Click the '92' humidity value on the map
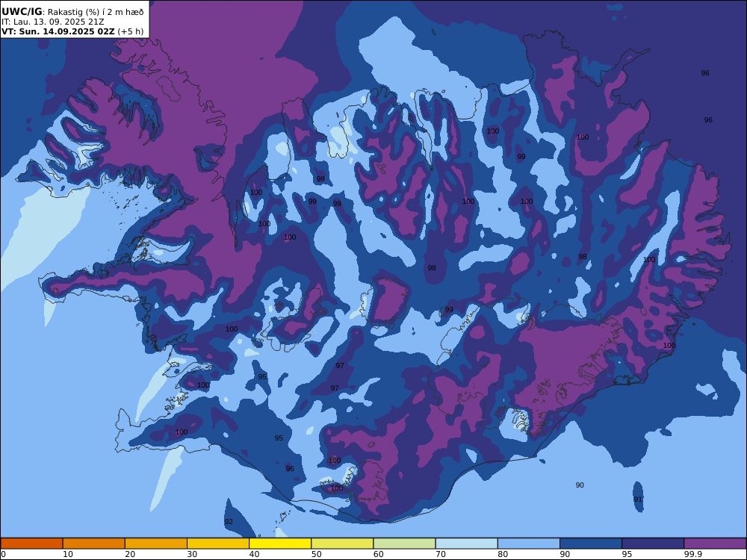 229,522
